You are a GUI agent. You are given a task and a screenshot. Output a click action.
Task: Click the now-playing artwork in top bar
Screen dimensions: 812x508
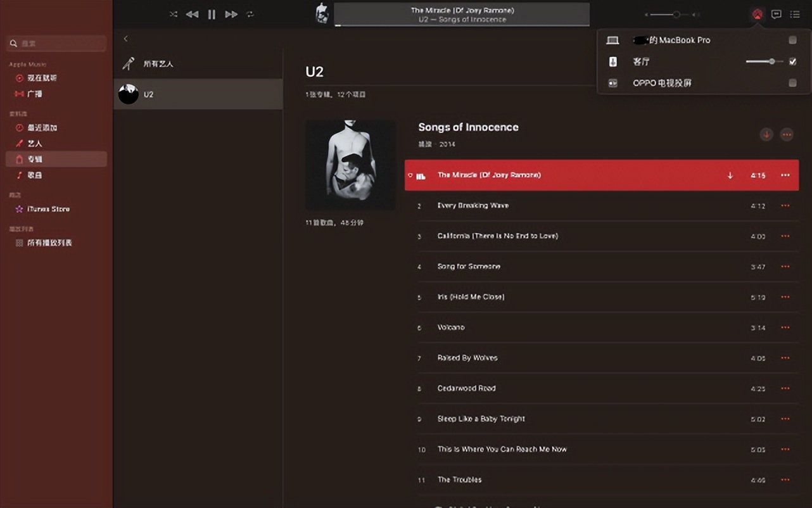point(323,14)
